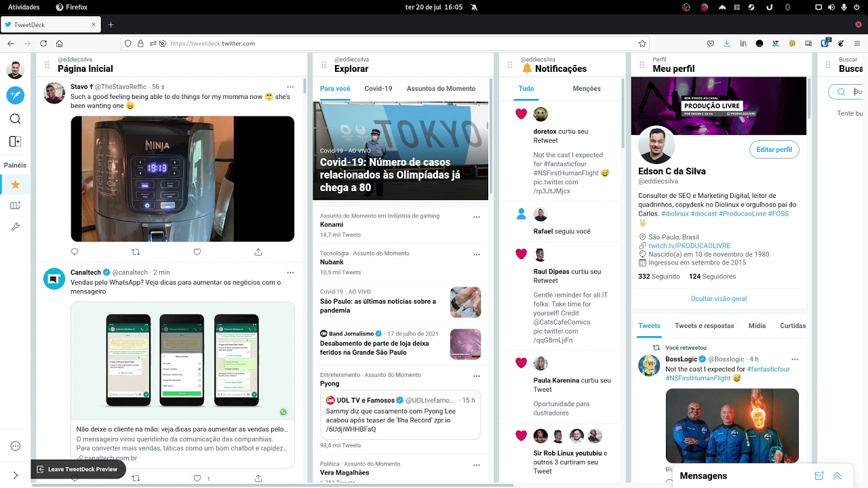The image size is (868, 488).
Task: Bookmark this page with the star icon
Action: click(642, 43)
